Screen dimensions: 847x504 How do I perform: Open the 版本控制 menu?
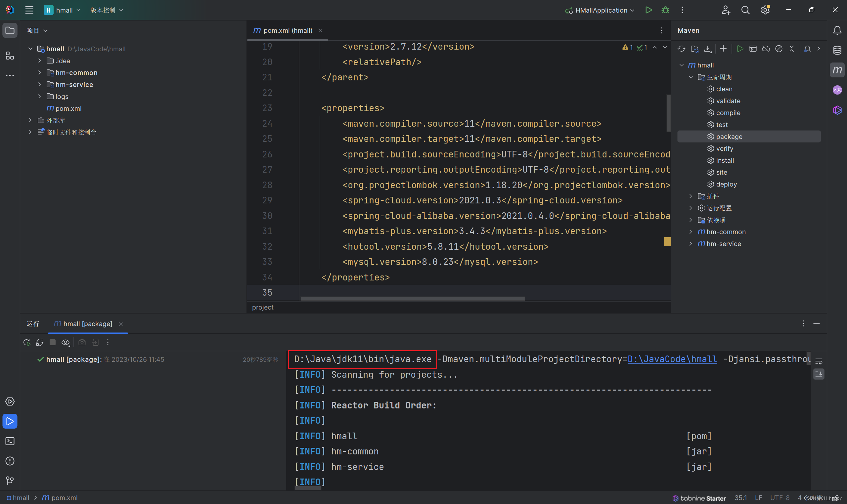tap(106, 10)
